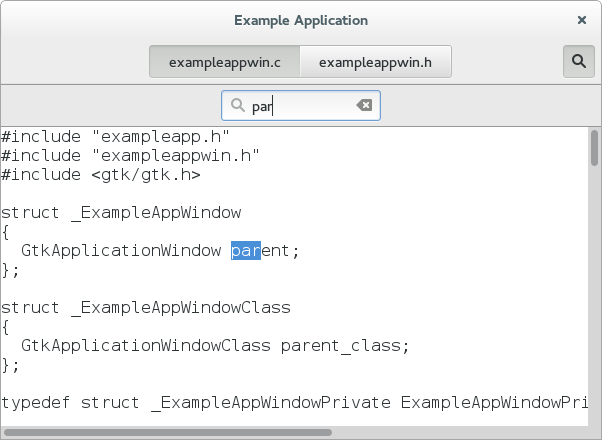Clear the search entry text
Viewport: 602px width, 440px height.
[x=364, y=105]
